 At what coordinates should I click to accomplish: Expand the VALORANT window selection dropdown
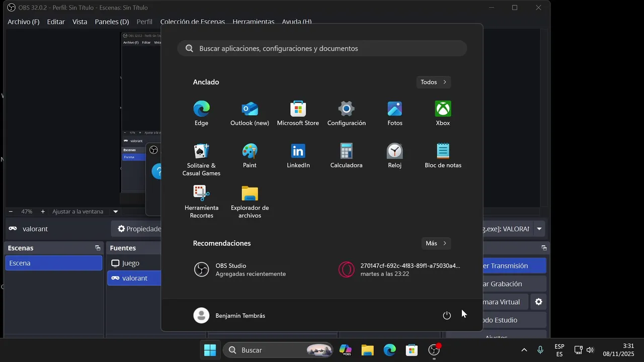coord(539,229)
